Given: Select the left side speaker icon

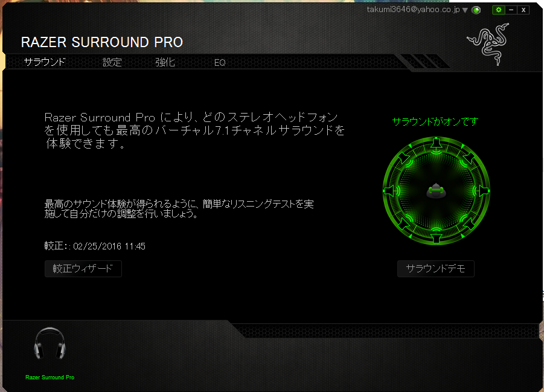Looking at the screenshot, I should (x=389, y=190).
